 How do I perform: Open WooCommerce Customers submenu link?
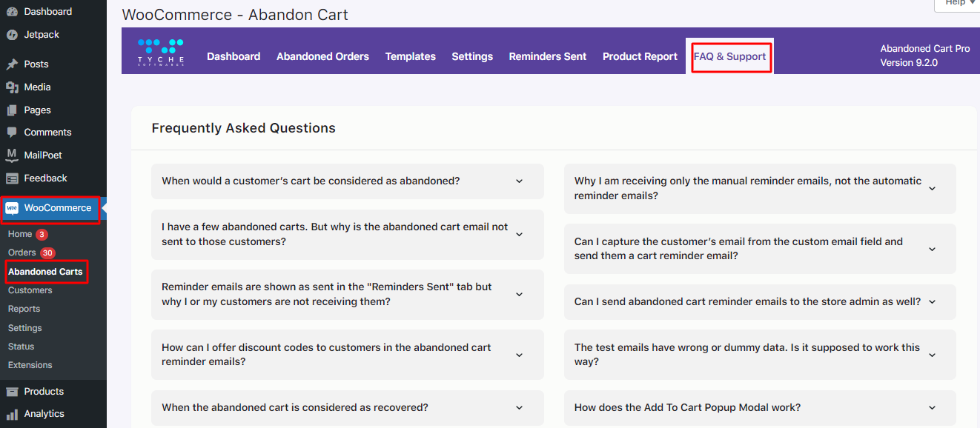[x=30, y=291]
